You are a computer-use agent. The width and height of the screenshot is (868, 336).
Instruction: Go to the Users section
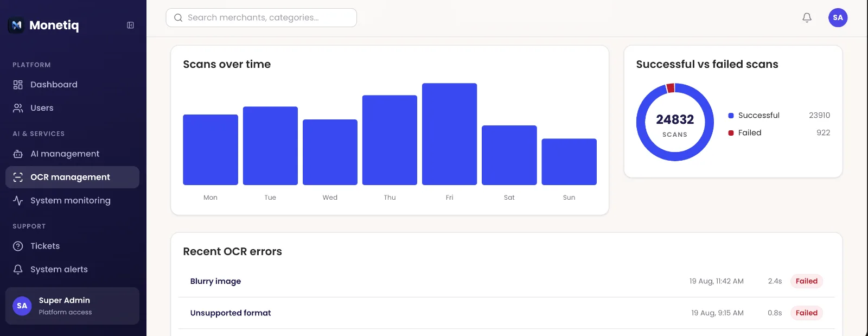[x=72, y=108]
